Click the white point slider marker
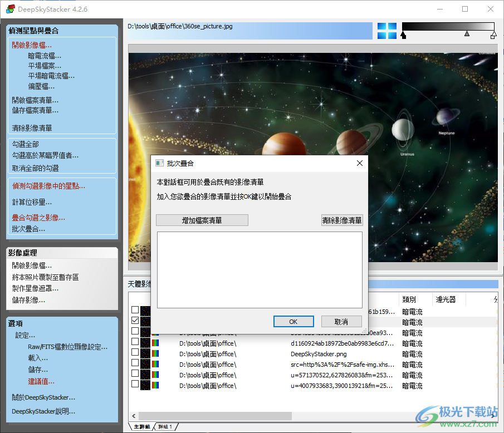The height and width of the screenshot is (433, 504). pyautogui.click(x=493, y=35)
